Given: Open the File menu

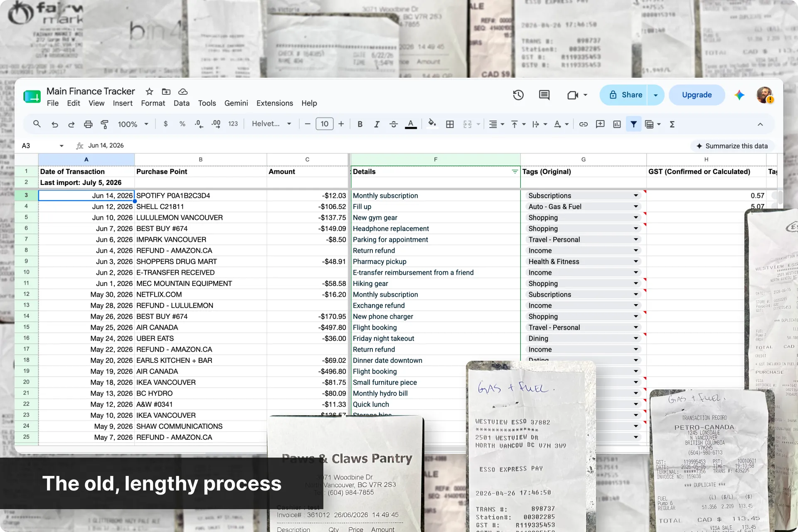Looking at the screenshot, I should [x=53, y=103].
